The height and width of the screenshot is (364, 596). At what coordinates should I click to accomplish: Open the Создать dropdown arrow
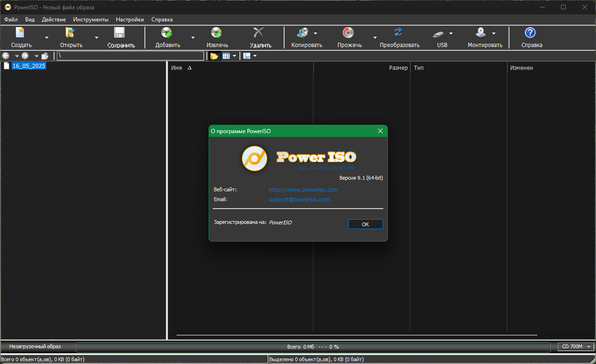[x=47, y=38]
